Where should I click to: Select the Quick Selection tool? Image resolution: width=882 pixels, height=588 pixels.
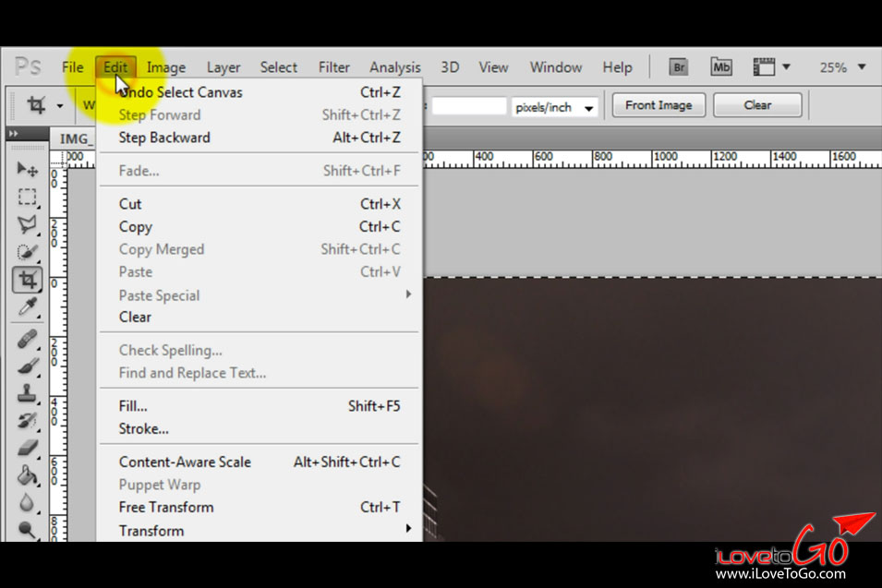[x=27, y=252]
